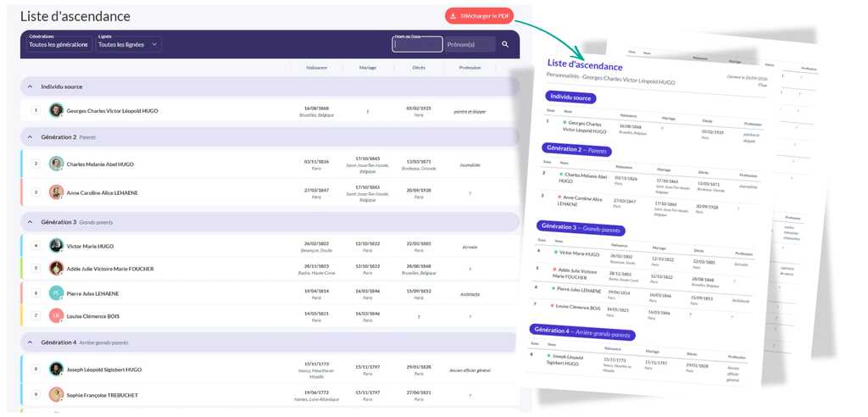Click Joseph Léopold Sigisbert HUGO's avatar

tap(56, 369)
